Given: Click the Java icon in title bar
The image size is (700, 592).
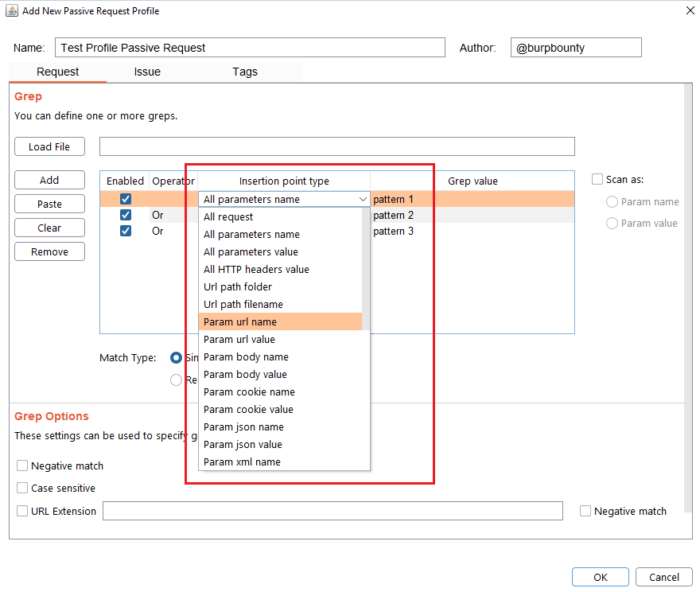Looking at the screenshot, I should 11,11.
